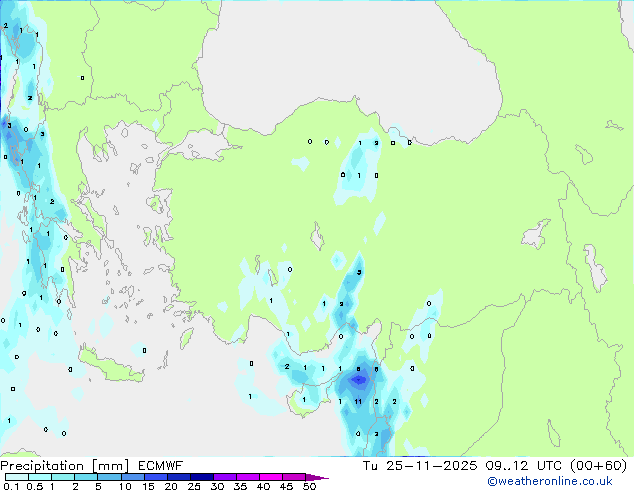
Task: Click the '30' legend scale label
Action: click(217, 486)
